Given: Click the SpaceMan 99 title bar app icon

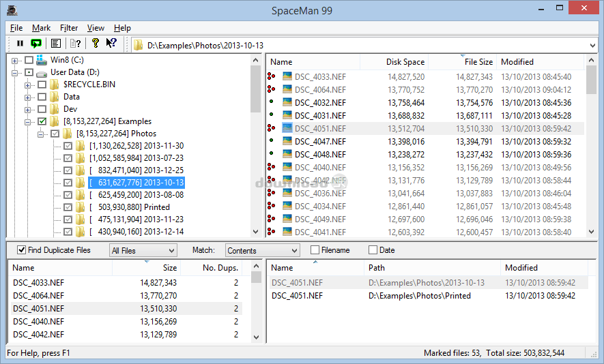Looking at the screenshot, I should pyautogui.click(x=12, y=9).
